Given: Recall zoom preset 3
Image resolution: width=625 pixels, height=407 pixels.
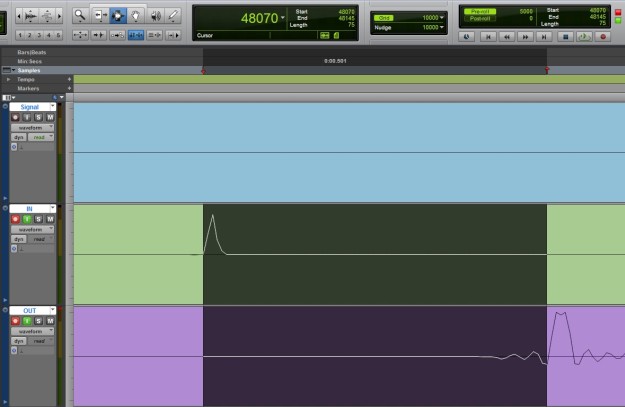Looking at the screenshot, I should point(39,35).
